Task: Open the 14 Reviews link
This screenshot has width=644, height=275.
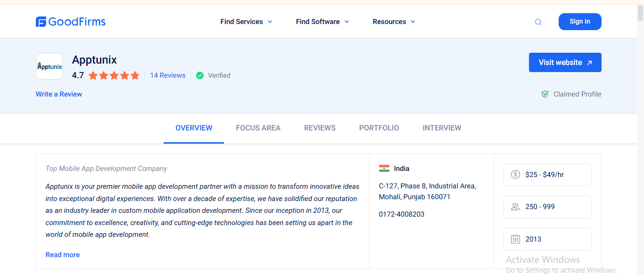Action: (x=168, y=75)
